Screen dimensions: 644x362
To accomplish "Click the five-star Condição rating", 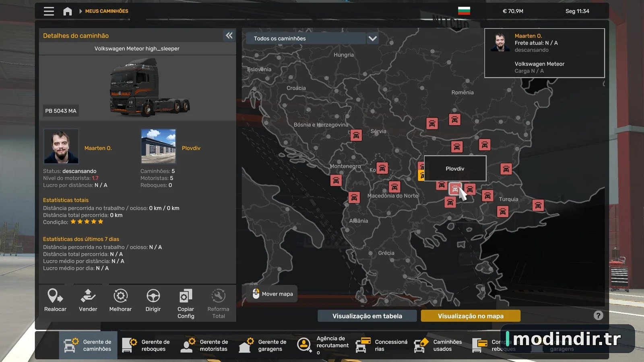I will (x=87, y=222).
